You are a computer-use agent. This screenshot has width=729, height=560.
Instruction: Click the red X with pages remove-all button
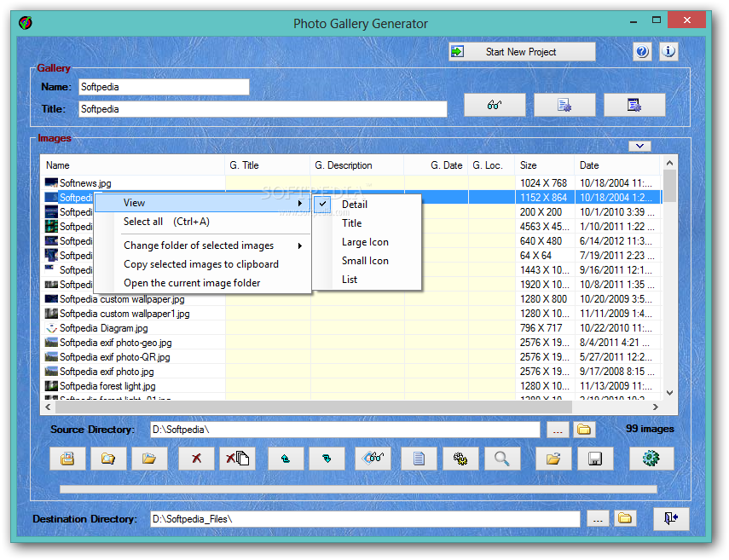pos(237,459)
